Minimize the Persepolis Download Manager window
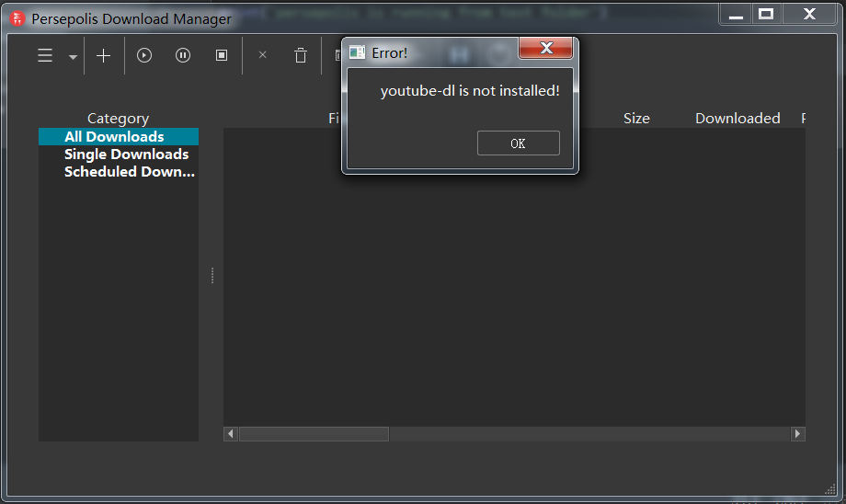 coord(736,15)
